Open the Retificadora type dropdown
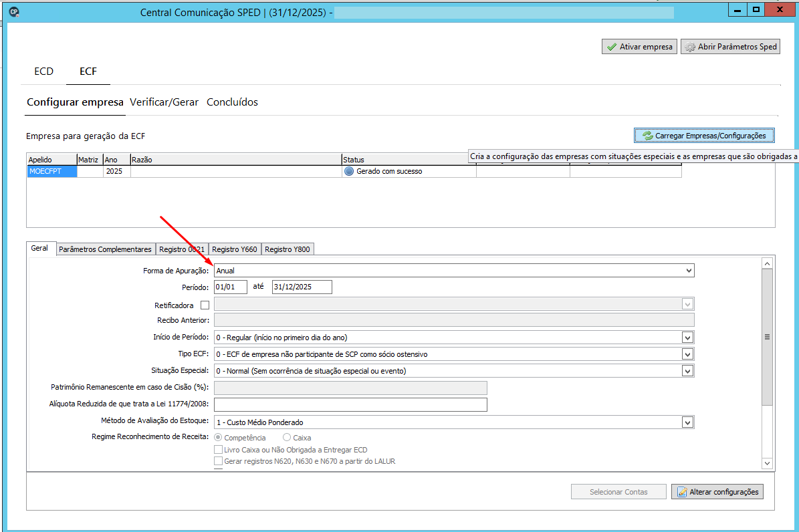The height and width of the screenshot is (532, 799). [687, 304]
